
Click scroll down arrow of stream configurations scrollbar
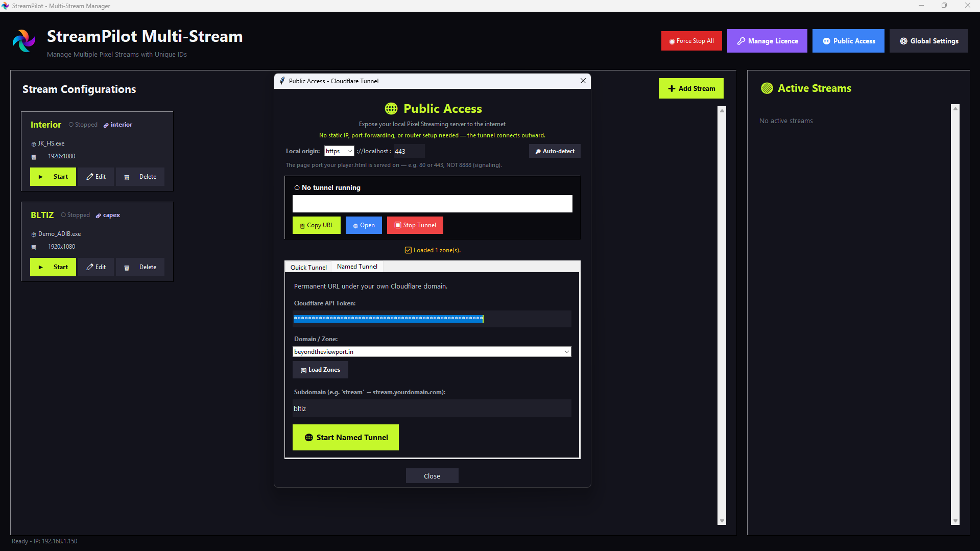tap(722, 521)
